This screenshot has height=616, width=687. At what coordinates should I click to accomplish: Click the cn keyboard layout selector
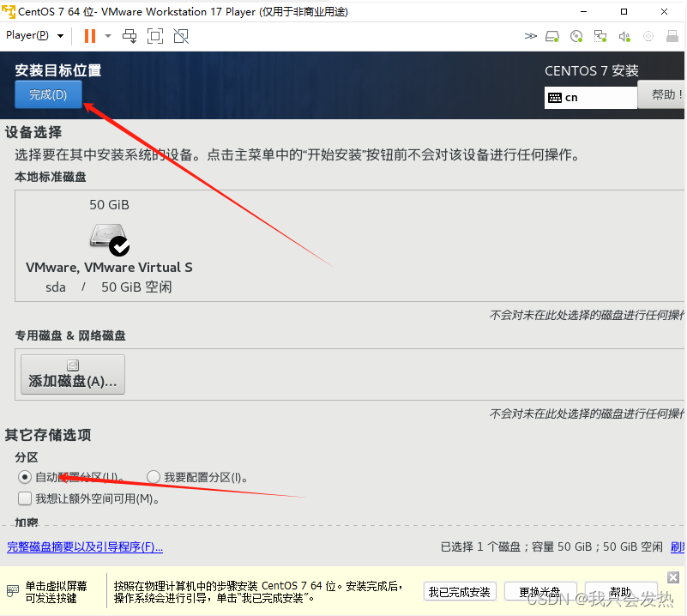pyautogui.click(x=591, y=97)
